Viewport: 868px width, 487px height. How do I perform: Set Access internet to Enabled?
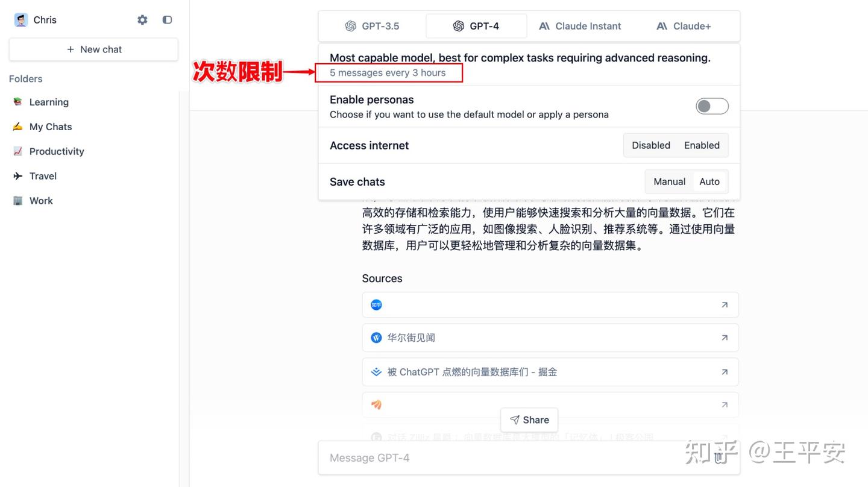pos(701,145)
